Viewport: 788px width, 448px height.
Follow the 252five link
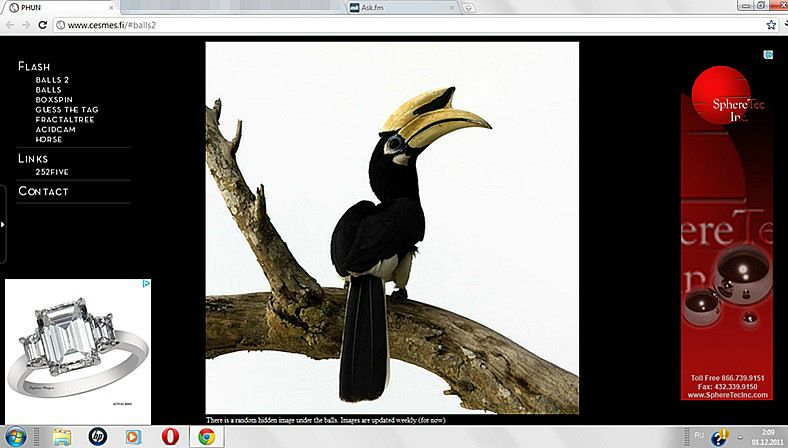click(52, 172)
